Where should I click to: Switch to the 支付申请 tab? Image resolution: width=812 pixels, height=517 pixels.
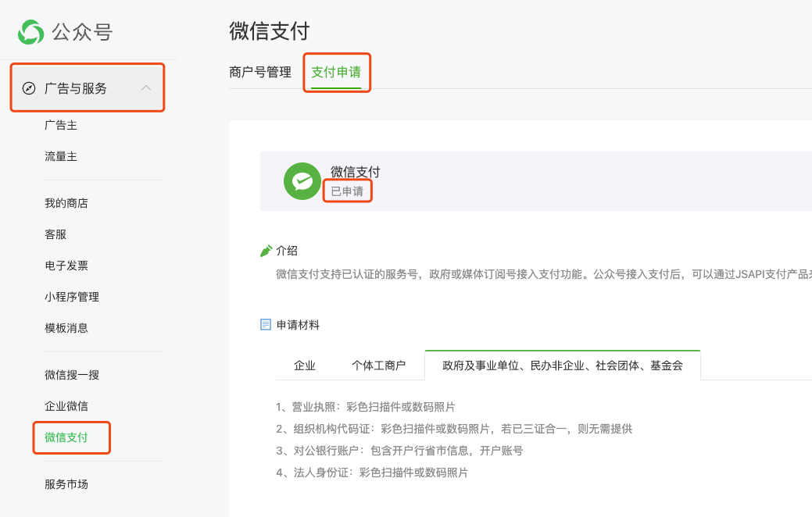click(x=336, y=72)
